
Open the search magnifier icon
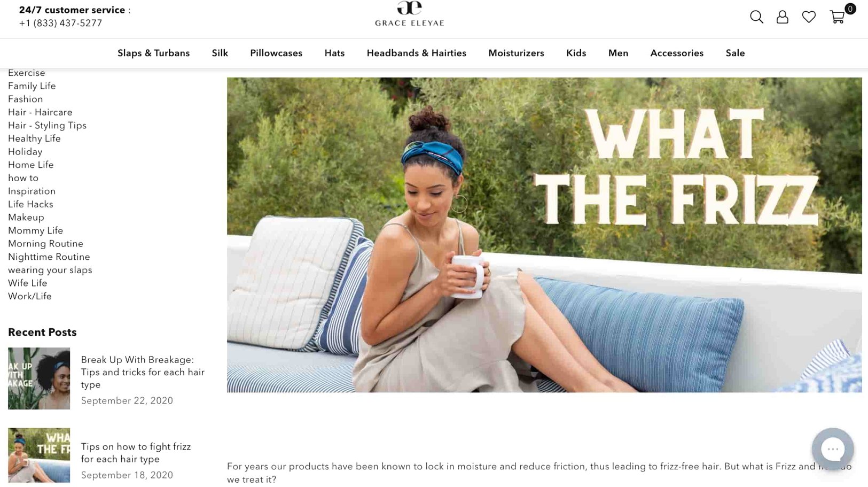(756, 17)
